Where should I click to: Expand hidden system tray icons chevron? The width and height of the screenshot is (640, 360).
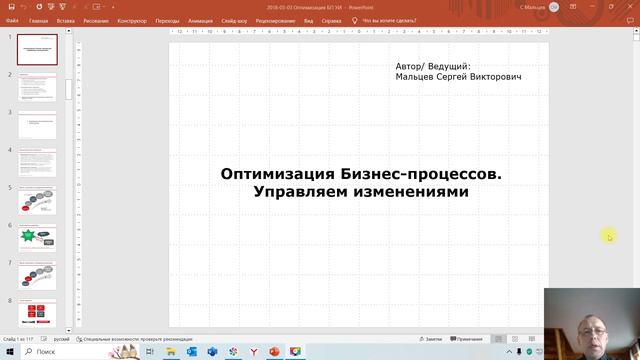coord(509,351)
